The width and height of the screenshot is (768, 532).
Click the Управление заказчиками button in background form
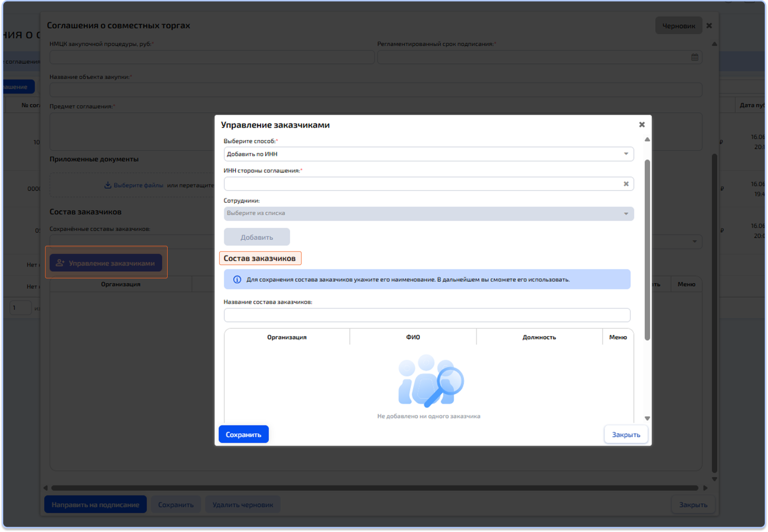pyautogui.click(x=106, y=262)
